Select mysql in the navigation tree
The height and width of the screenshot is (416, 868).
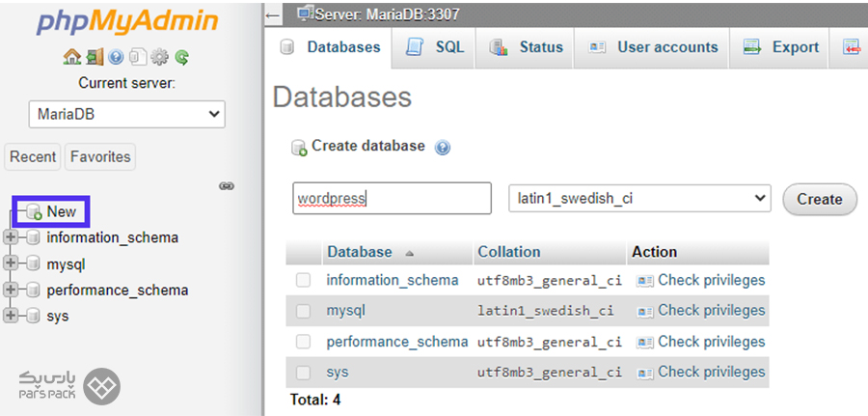tap(66, 264)
